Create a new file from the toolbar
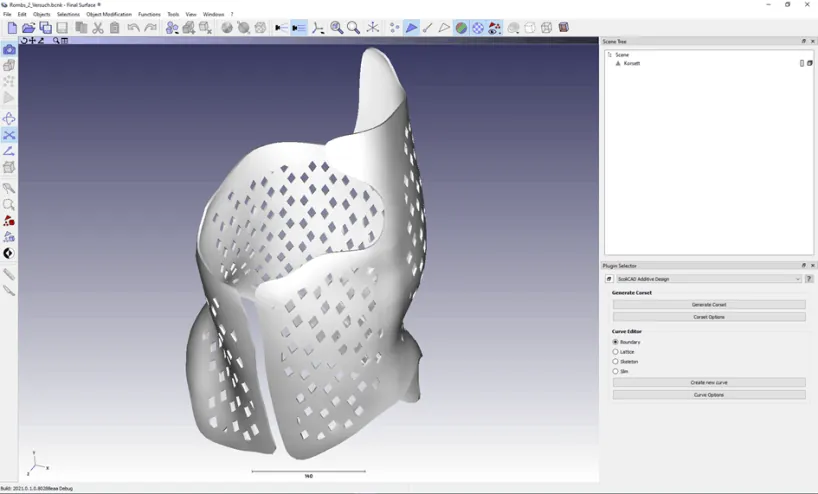Viewport: 818px width, 494px height. 12,28
